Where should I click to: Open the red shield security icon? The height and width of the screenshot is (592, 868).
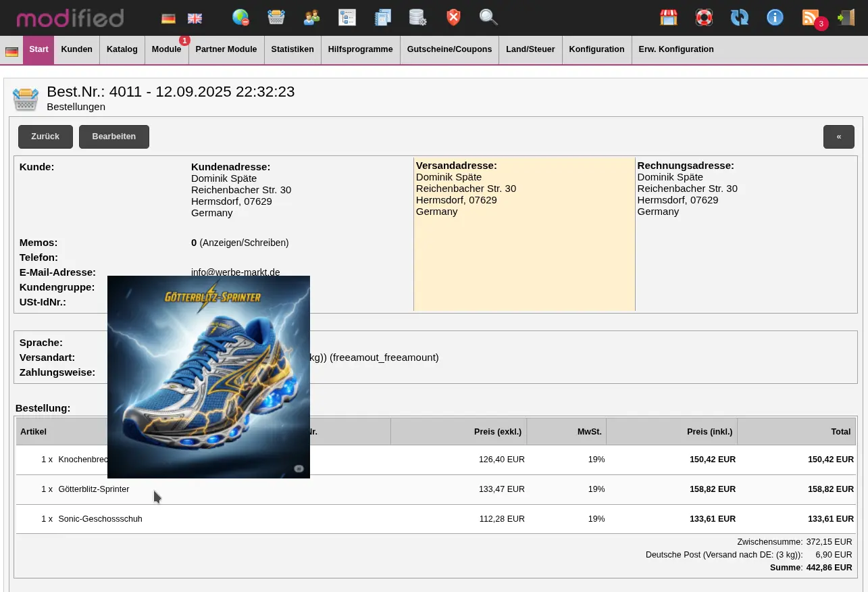pyautogui.click(x=453, y=18)
